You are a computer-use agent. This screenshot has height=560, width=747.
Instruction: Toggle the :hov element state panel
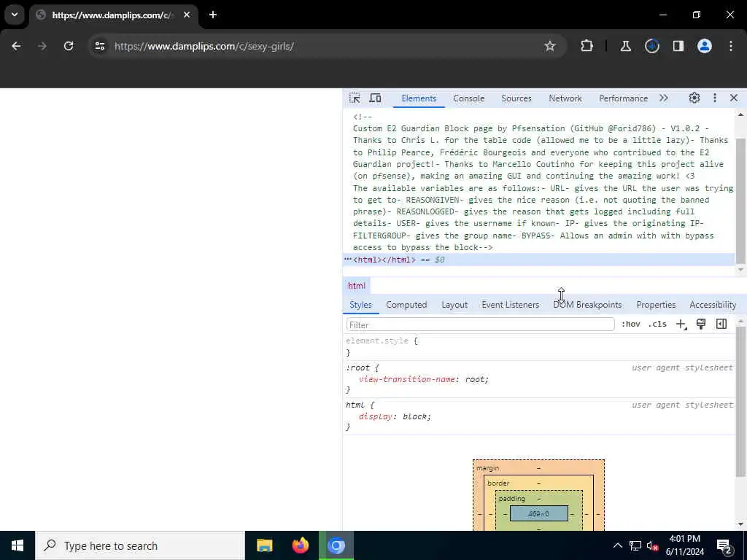click(631, 324)
